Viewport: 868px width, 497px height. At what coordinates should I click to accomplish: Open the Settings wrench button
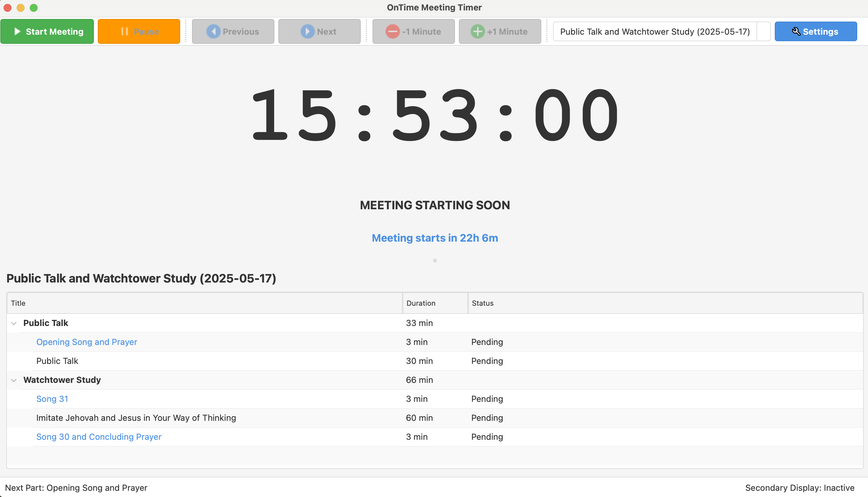815,31
